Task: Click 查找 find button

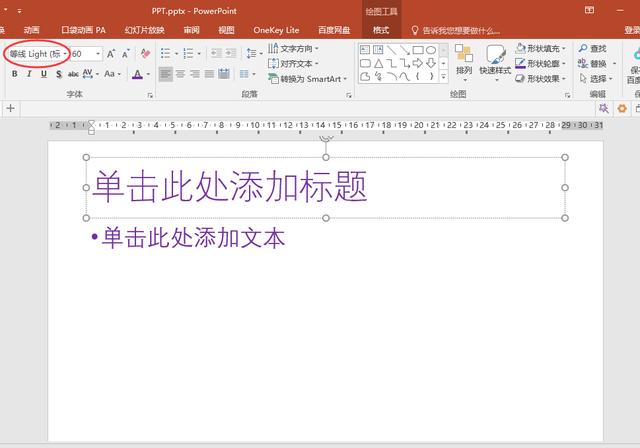Action: (592, 49)
